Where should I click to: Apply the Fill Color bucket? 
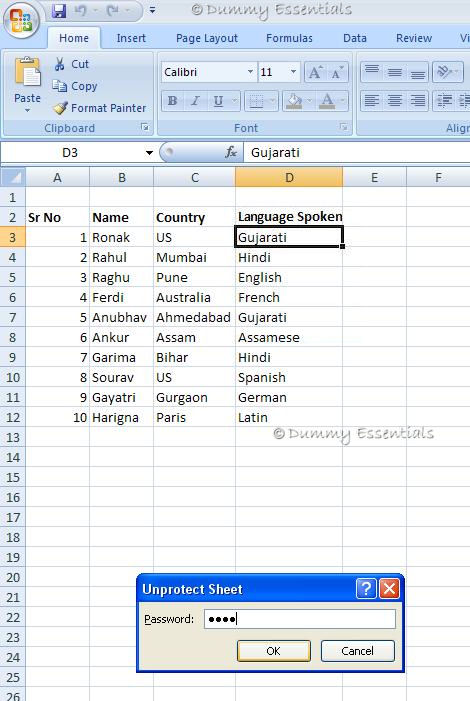point(294,101)
